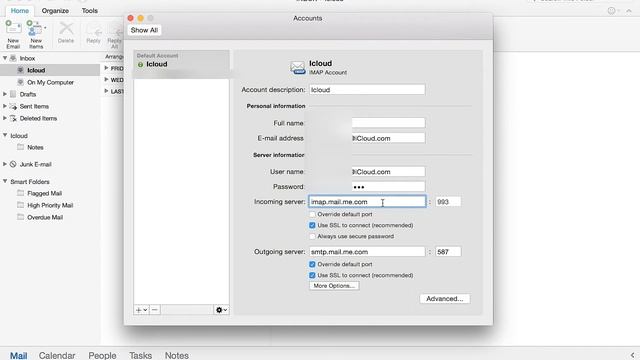Click the Incoming server field imap.mail.me.com
The height and width of the screenshot is (360, 640).
click(x=367, y=202)
